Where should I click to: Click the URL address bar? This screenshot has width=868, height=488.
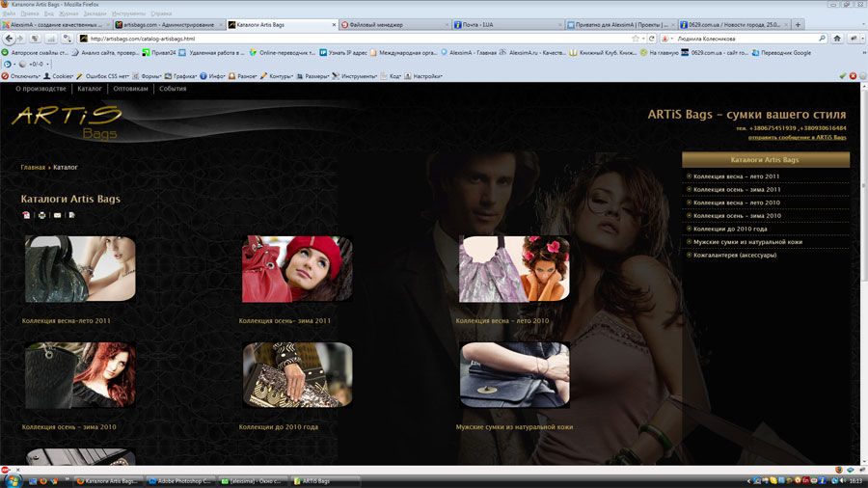(360, 39)
